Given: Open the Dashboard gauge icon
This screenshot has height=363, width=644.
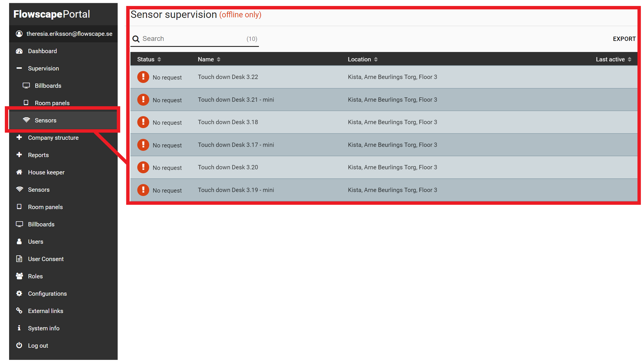Looking at the screenshot, I should pos(19,51).
